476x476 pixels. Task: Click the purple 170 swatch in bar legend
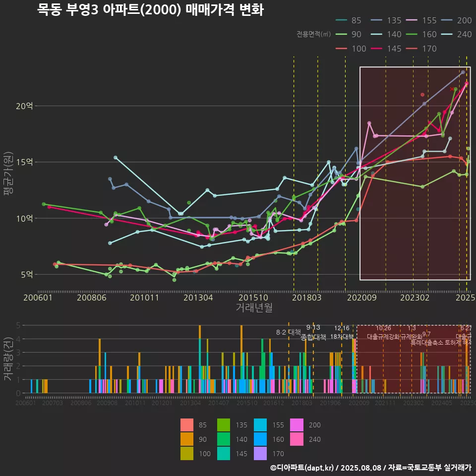click(x=260, y=454)
